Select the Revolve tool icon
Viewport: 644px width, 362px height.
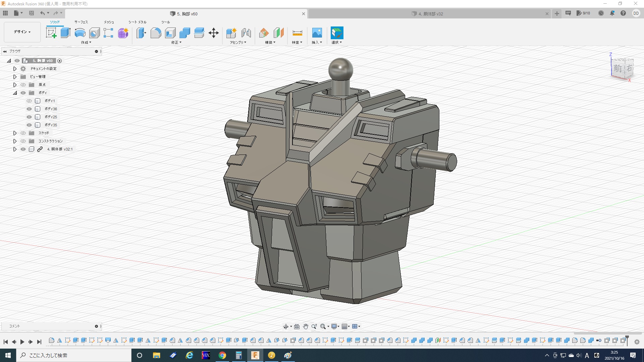coord(80,33)
